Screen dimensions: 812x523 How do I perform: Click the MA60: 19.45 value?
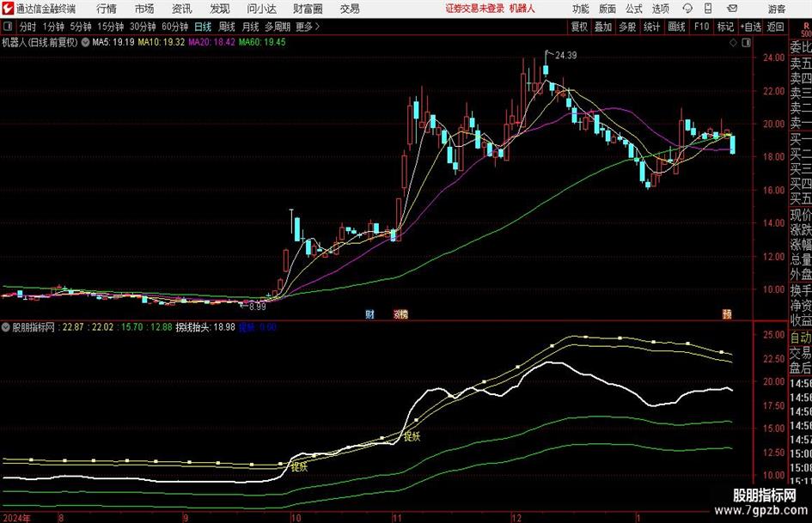pyautogui.click(x=262, y=42)
